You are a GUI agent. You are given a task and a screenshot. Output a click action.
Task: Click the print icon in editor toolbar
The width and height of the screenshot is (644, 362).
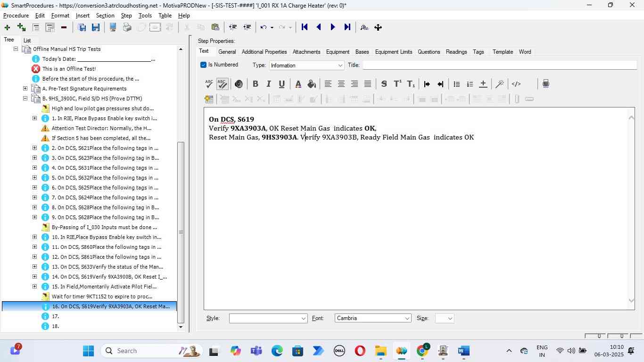(545, 84)
